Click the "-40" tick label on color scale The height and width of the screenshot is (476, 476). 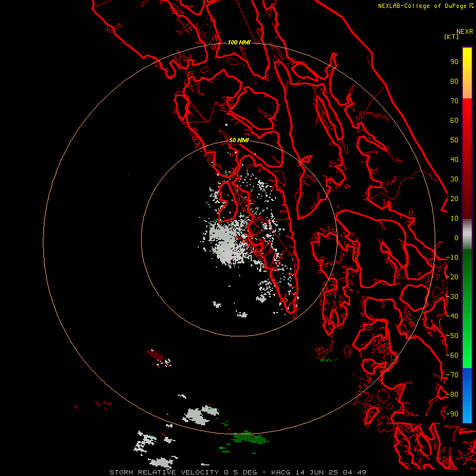(x=452, y=316)
